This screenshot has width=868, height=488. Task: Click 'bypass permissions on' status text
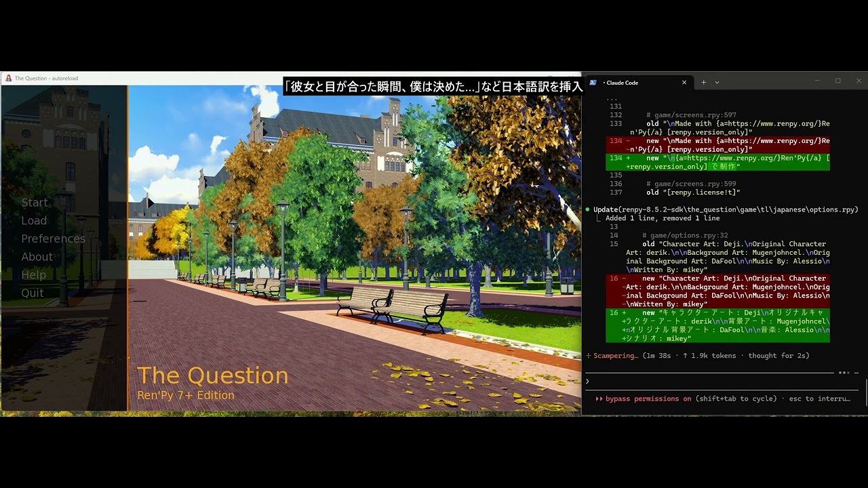(x=648, y=399)
